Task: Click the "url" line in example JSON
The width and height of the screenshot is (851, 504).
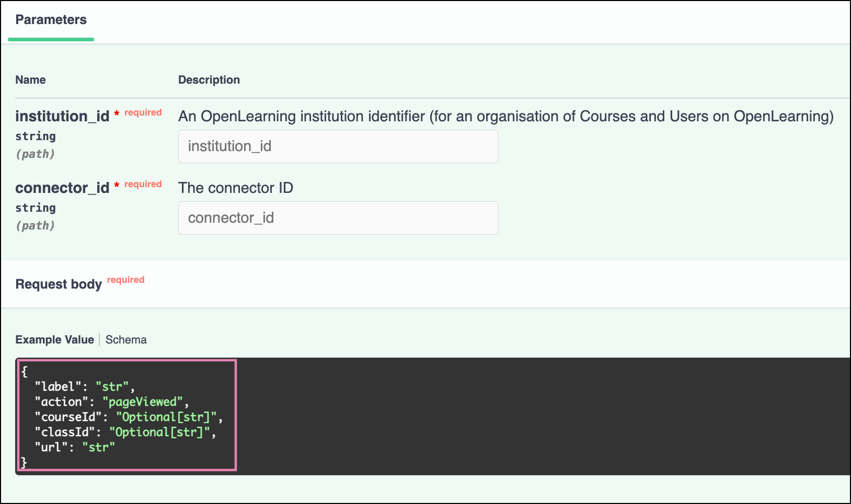Action: click(x=74, y=448)
